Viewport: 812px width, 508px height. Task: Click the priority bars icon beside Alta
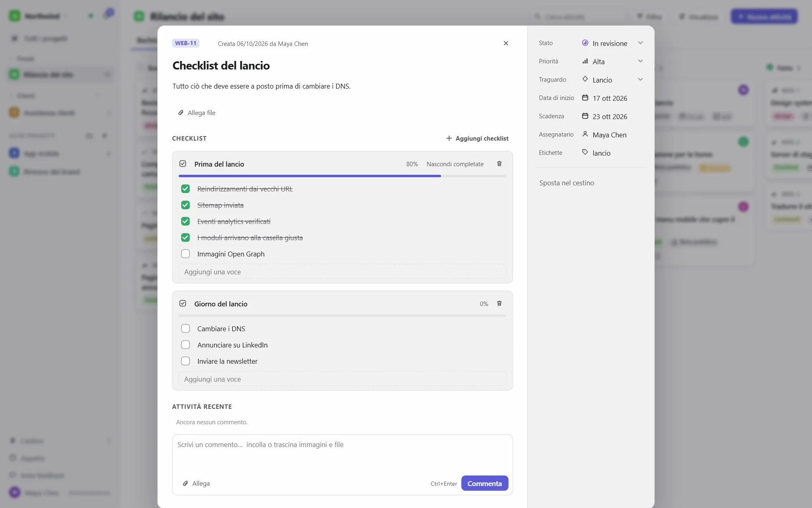tap(585, 61)
